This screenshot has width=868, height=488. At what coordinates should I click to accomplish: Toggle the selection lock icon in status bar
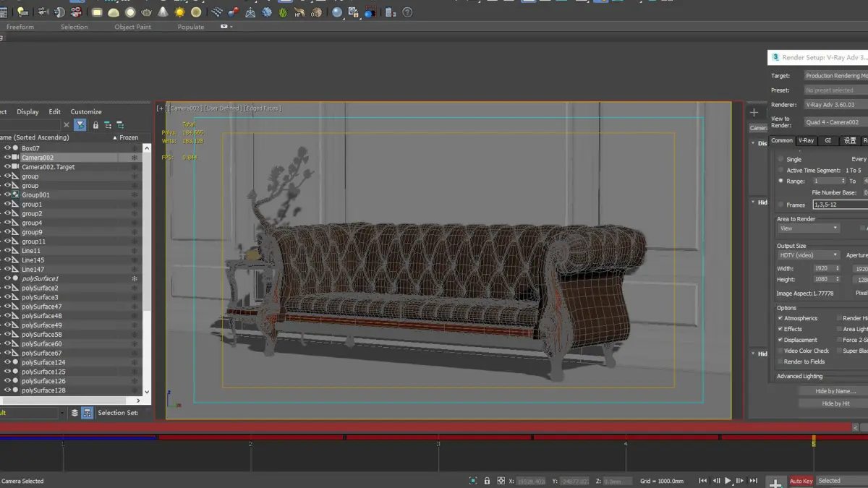[x=487, y=481]
